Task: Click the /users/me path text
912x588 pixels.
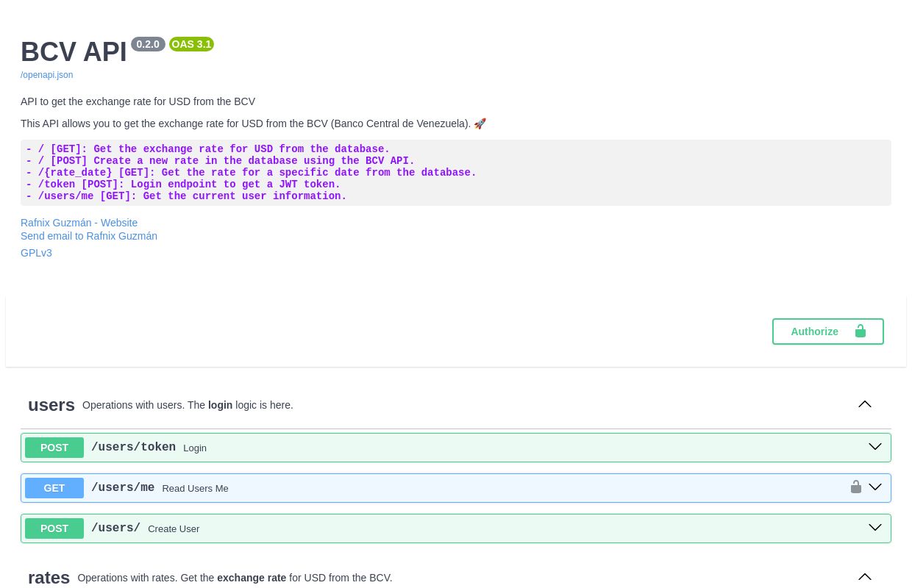Action: tap(123, 487)
